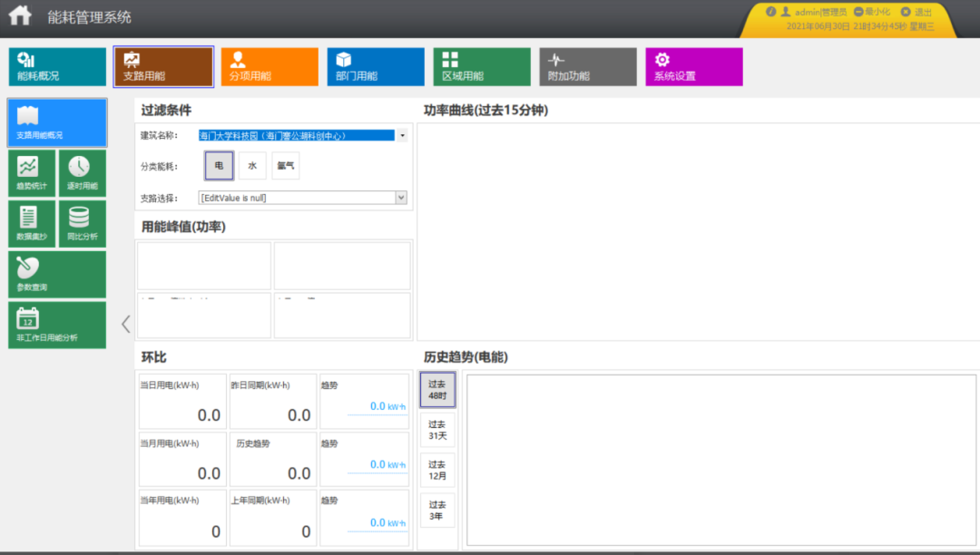Open the 附加功能 extra functions module
The image size is (980, 555).
pyautogui.click(x=588, y=67)
